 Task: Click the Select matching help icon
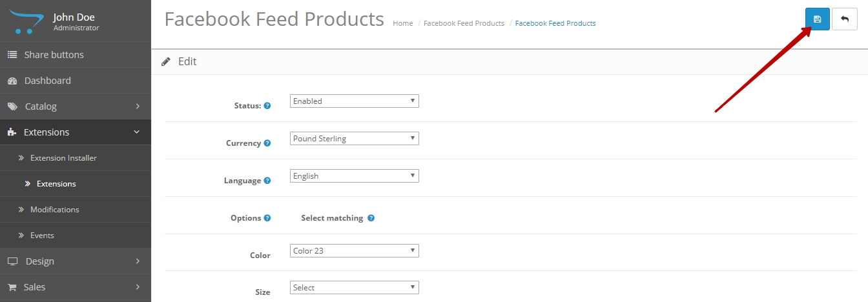(371, 218)
